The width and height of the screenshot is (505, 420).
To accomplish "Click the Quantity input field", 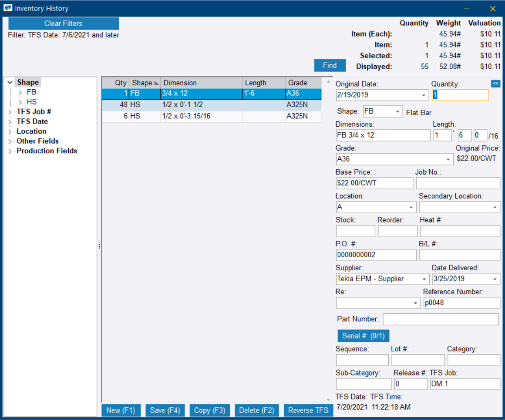I will click(x=460, y=95).
